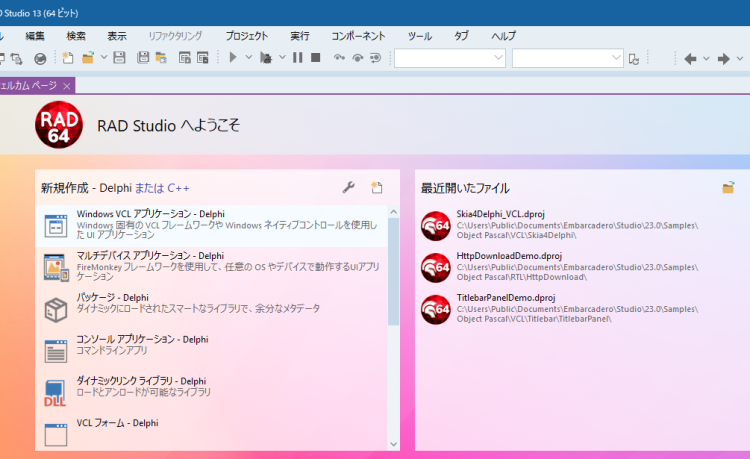This screenshot has height=459, width=750.
Task: Click the console application icon
Action: pyautogui.click(x=56, y=351)
